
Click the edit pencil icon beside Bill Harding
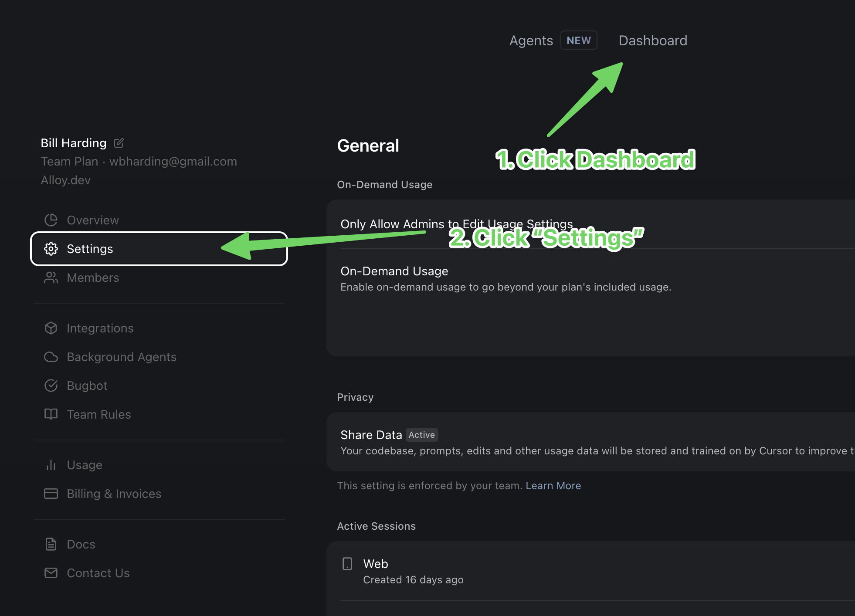(119, 143)
